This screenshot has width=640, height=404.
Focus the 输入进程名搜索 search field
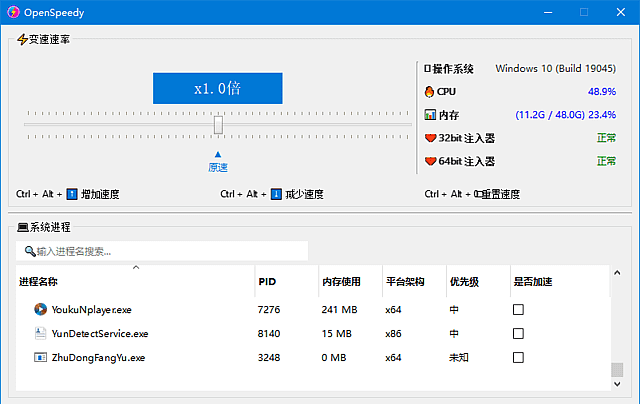162,251
